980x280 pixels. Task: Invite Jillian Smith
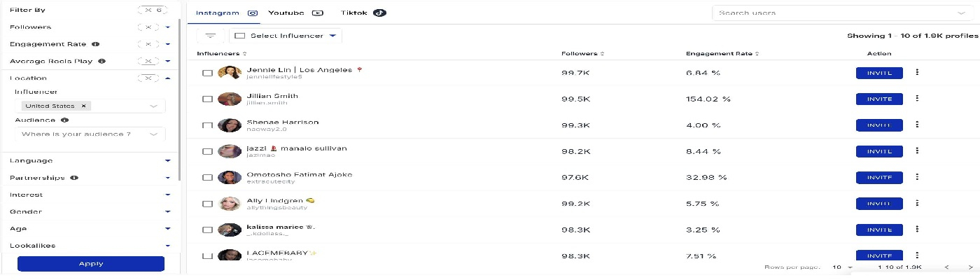[x=879, y=99]
